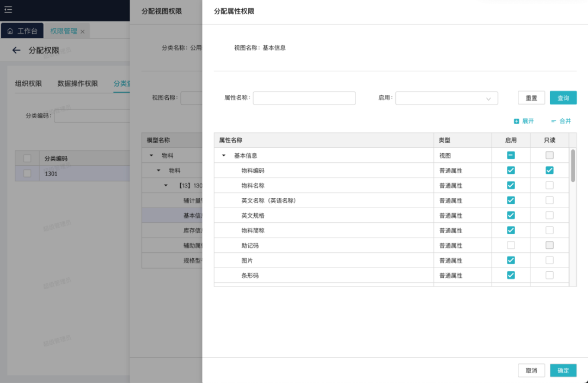Click the 属性名称 input field

304,98
